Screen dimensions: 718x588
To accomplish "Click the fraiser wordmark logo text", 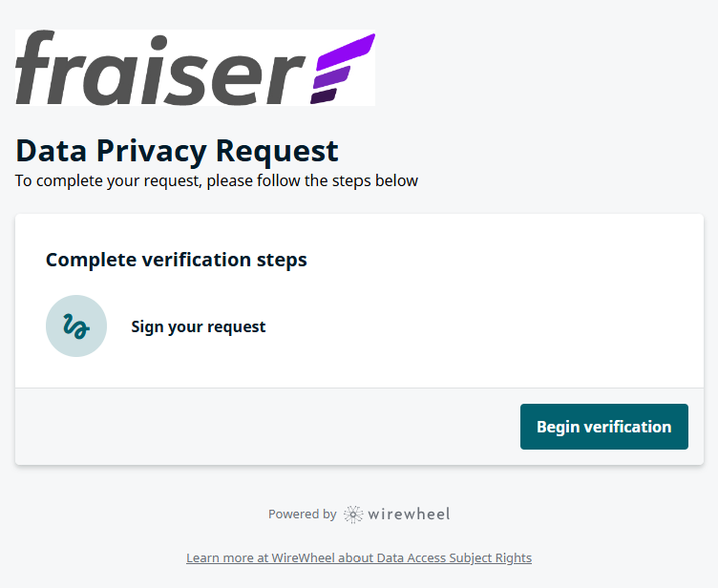I will pyautogui.click(x=158, y=69).
